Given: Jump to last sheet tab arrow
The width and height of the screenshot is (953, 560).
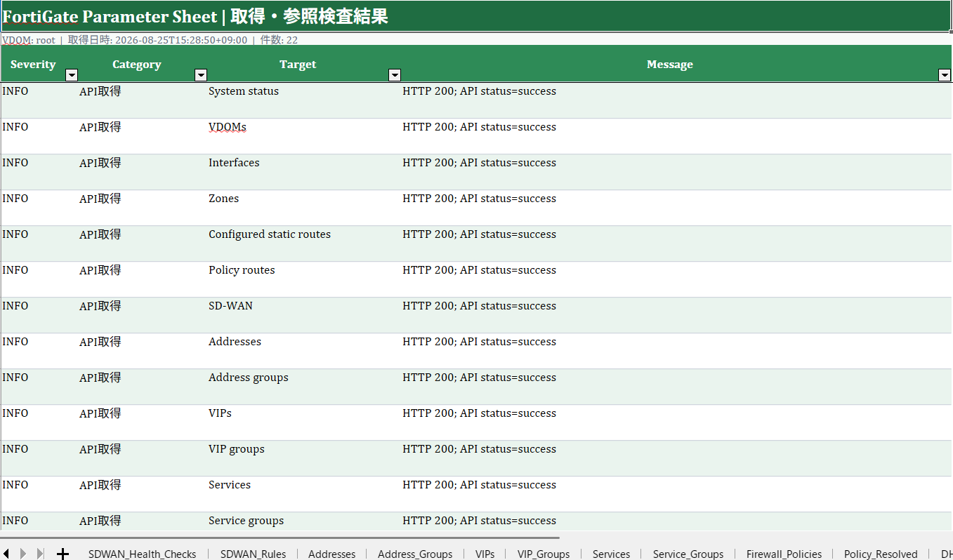Looking at the screenshot, I should pos(40,554).
